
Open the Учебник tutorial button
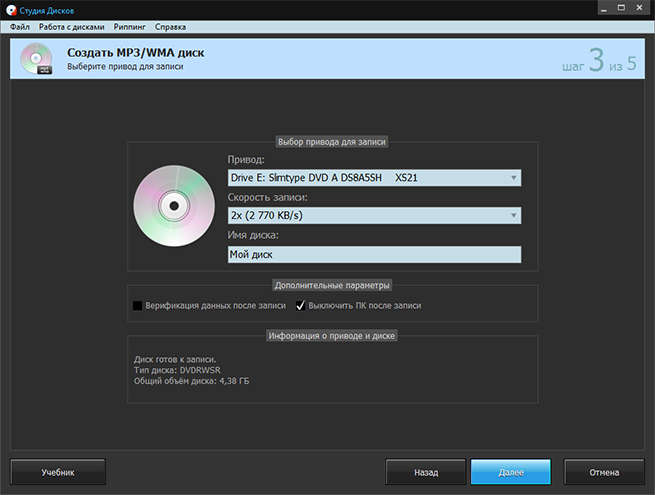[57, 471]
